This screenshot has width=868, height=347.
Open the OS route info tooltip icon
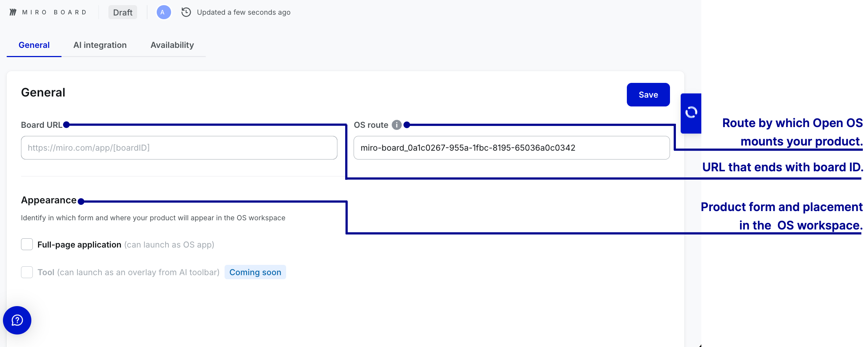(396, 125)
